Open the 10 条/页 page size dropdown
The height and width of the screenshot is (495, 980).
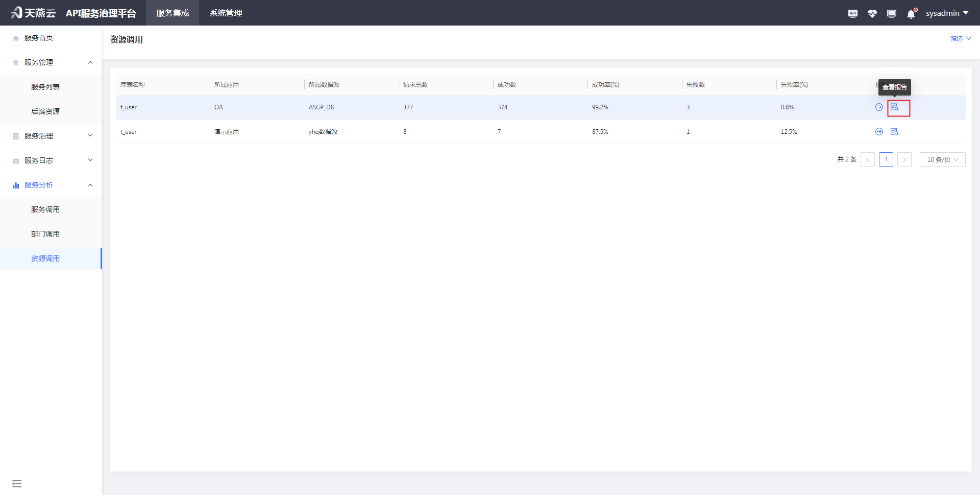click(942, 159)
